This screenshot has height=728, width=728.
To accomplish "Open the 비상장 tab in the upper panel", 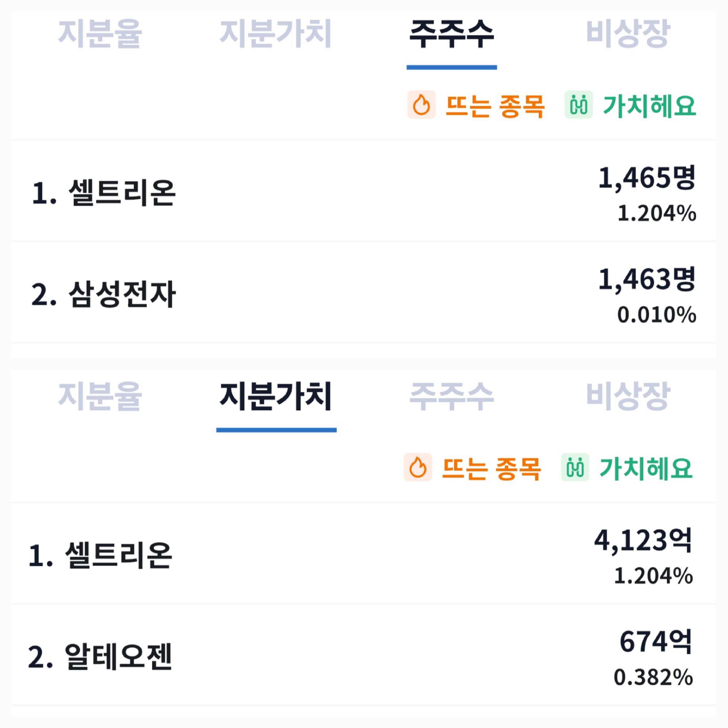I will [628, 34].
